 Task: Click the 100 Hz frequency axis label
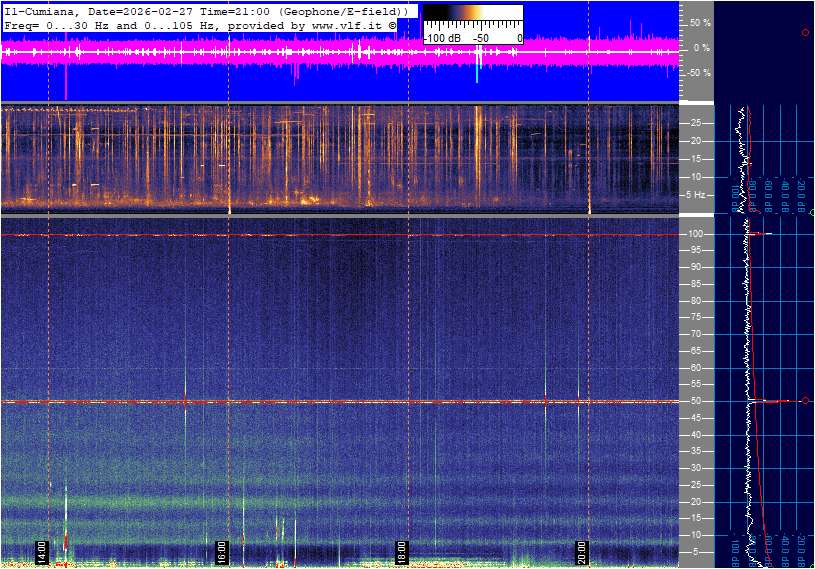(698, 234)
